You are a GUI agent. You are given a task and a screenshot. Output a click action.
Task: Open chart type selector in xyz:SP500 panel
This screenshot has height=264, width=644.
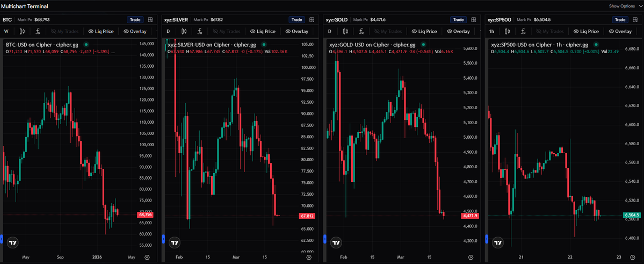tap(508, 31)
